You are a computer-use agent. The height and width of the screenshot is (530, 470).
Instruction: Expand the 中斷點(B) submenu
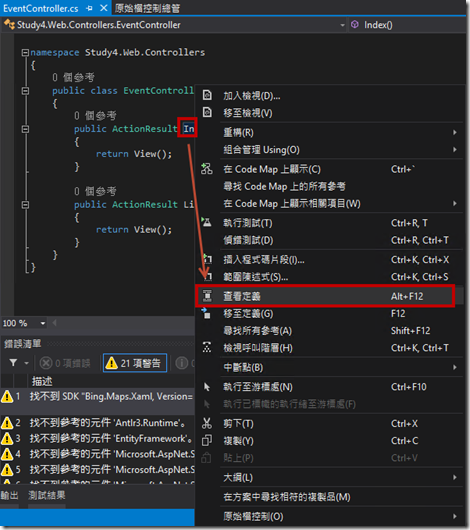click(x=455, y=367)
